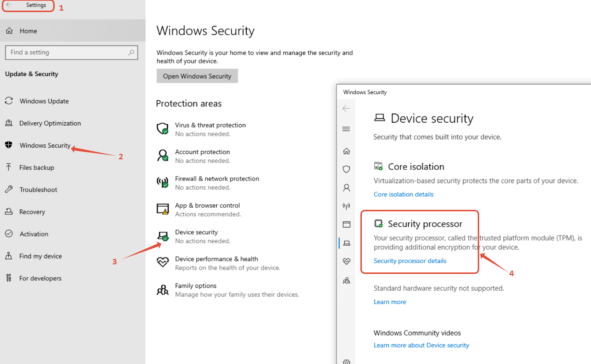The width and height of the screenshot is (591, 364).
Task: Open the Security processor details link
Action: tap(410, 261)
